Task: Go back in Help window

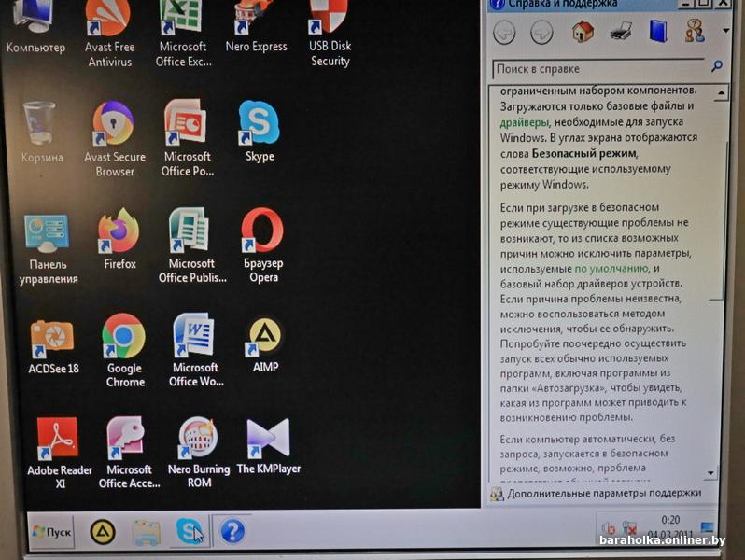Action: [x=504, y=33]
